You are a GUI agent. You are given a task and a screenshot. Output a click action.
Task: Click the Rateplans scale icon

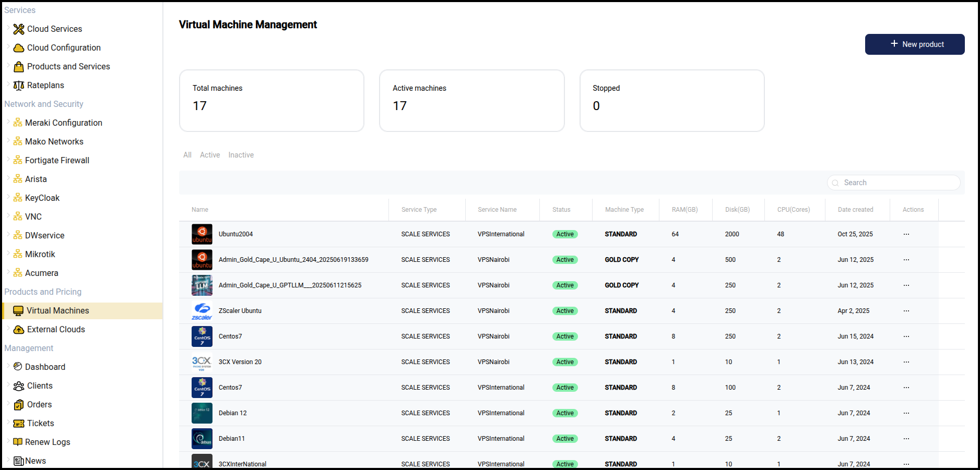tap(19, 86)
